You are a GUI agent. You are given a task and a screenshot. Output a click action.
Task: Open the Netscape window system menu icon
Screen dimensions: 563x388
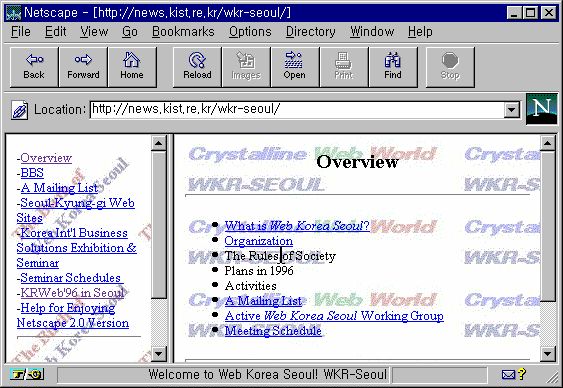pyautogui.click(x=13, y=13)
